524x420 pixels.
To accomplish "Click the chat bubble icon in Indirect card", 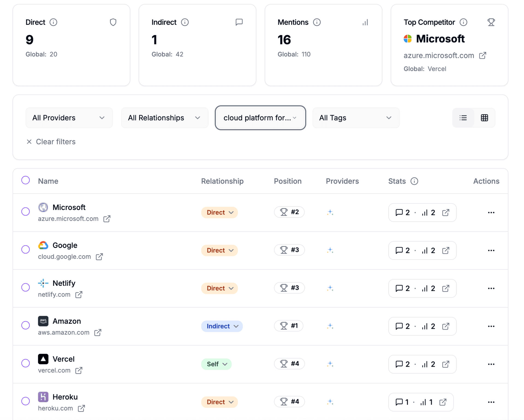I will (x=239, y=22).
